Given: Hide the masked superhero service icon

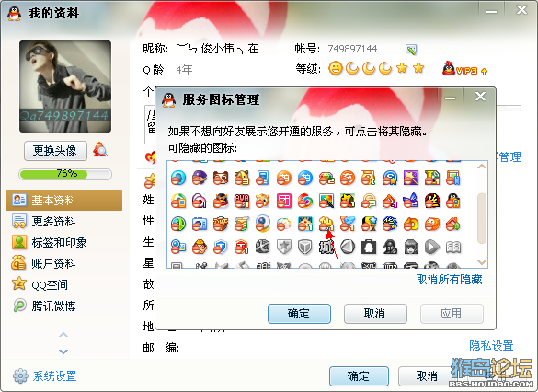Looking at the screenshot, I should 221,201.
